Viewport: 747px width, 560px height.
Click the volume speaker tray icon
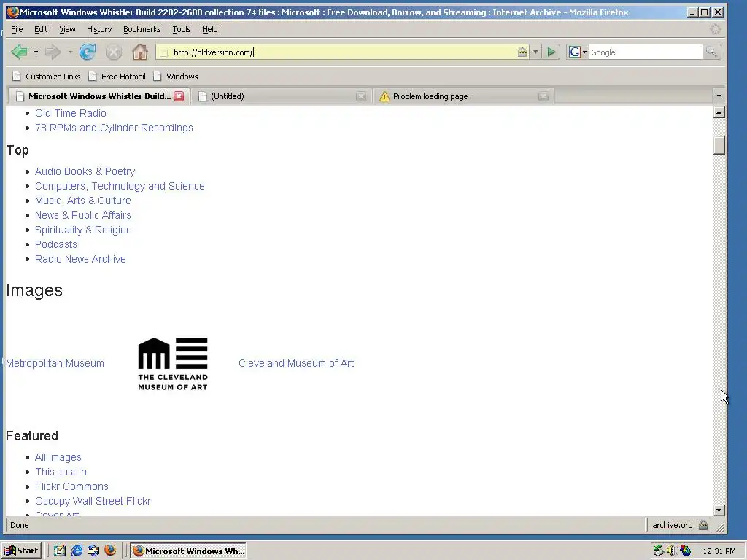coord(671,551)
